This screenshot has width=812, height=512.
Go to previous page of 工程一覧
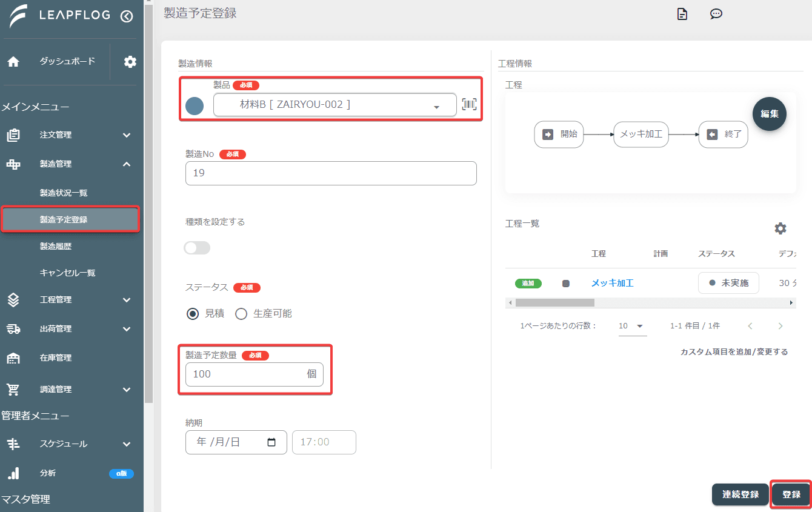pyautogui.click(x=750, y=326)
